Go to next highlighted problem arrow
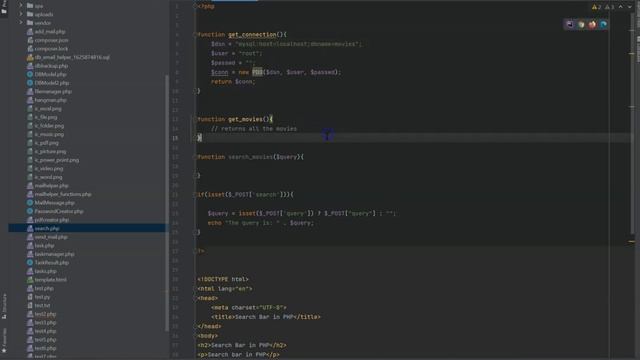 point(629,7)
